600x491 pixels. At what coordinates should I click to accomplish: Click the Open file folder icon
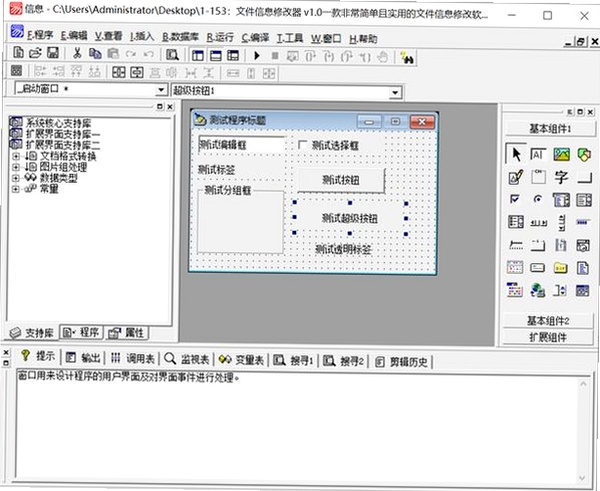point(35,53)
